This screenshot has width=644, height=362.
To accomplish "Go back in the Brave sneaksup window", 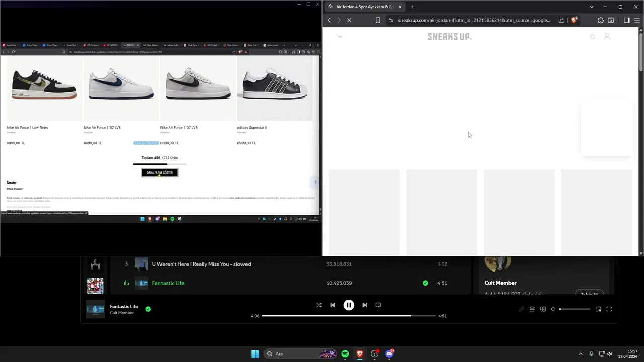I will coord(329,20).
